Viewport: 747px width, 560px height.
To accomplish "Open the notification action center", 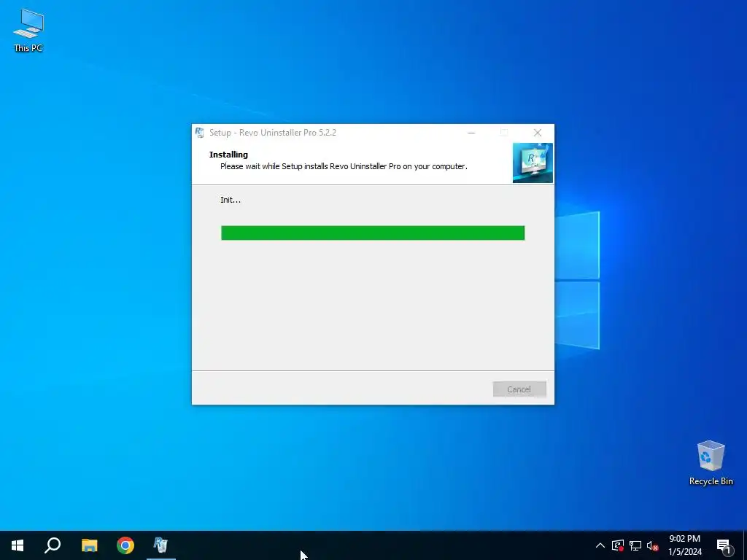I will coord(724,545).
